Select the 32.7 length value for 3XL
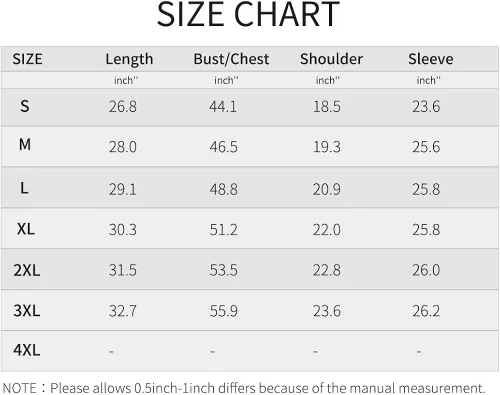 (123, 311)
